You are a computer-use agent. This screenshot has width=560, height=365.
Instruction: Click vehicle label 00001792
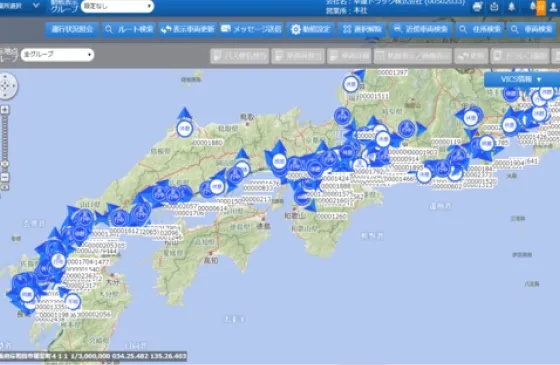click(x=369, y=171)
